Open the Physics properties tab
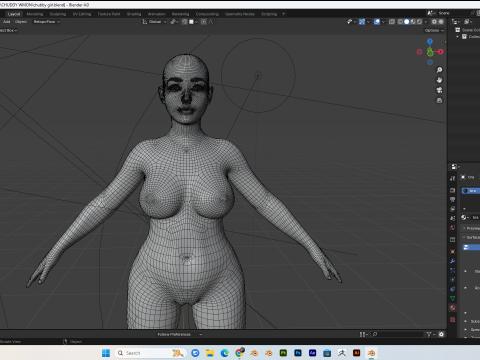The width and height of the screenshot is (480, 360). 452,280
